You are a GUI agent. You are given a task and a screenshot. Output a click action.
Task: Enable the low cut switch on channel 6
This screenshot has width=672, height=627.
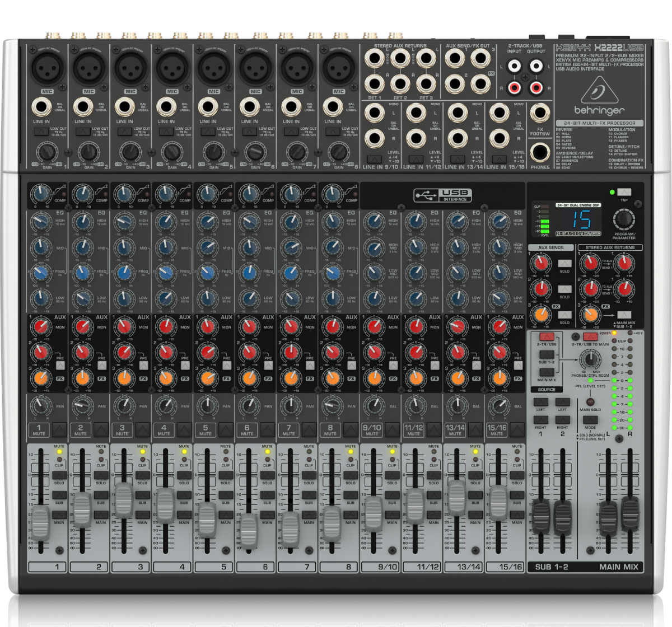click(x=249, y=132)
